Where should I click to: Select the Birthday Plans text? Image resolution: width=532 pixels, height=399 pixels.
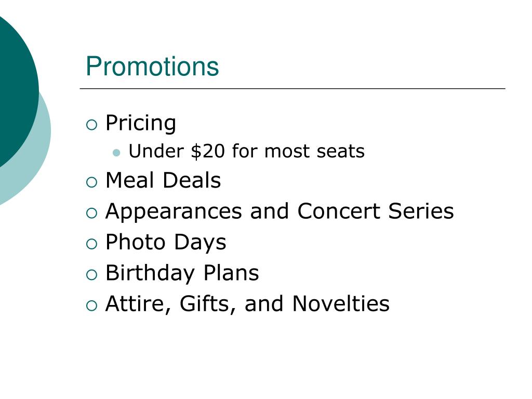tap(182, 273)
